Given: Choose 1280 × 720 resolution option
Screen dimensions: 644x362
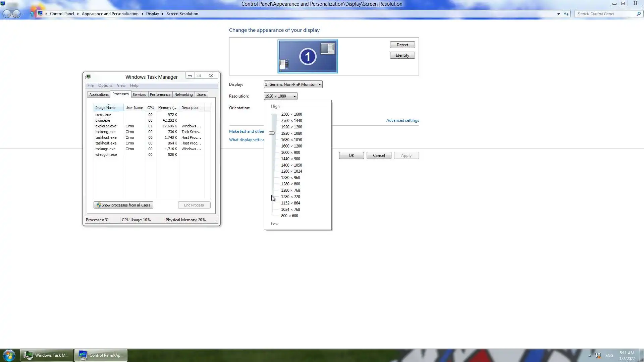Looking at the screenshot, I should click(x=290, y=197).
